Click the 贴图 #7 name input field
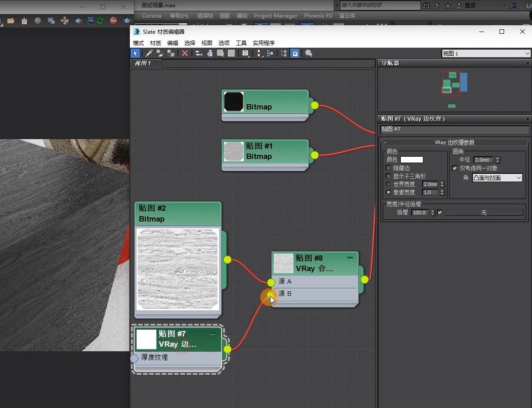The height and width of the screenshot is (408, 532). [x=454, y=129]
